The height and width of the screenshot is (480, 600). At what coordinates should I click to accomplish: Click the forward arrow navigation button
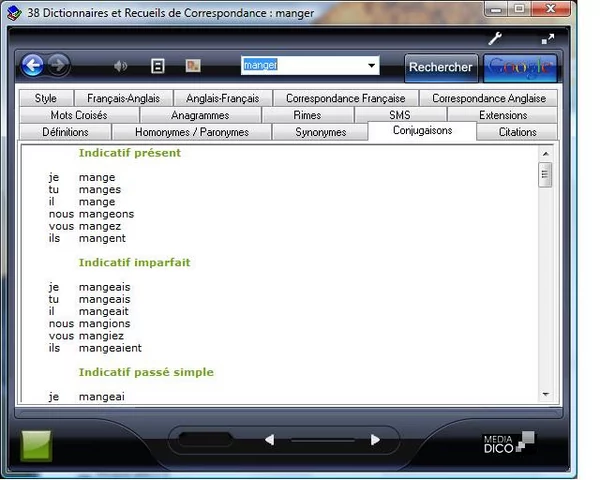tap(58, 66)
